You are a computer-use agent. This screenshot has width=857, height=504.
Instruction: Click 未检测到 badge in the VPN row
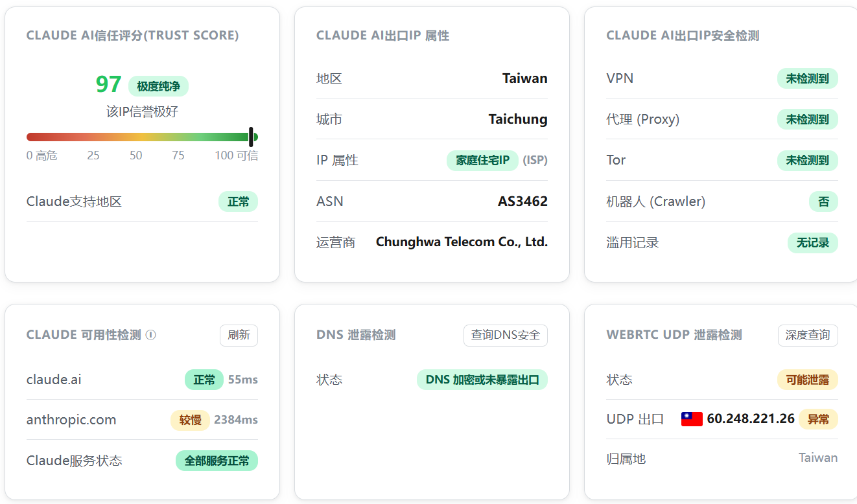pyautogui.click(x=808, y=78)
